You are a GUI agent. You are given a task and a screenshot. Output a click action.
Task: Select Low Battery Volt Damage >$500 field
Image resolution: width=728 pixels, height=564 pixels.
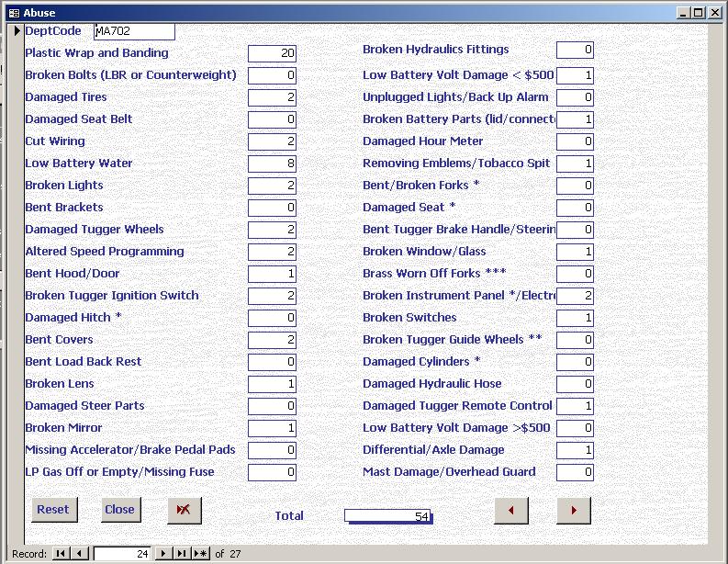pos(575,428)
